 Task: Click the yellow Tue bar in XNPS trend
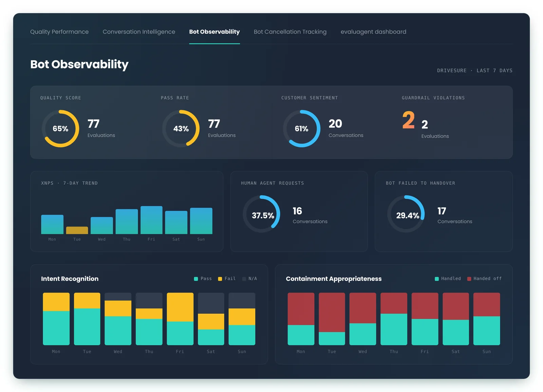point(77,230)
